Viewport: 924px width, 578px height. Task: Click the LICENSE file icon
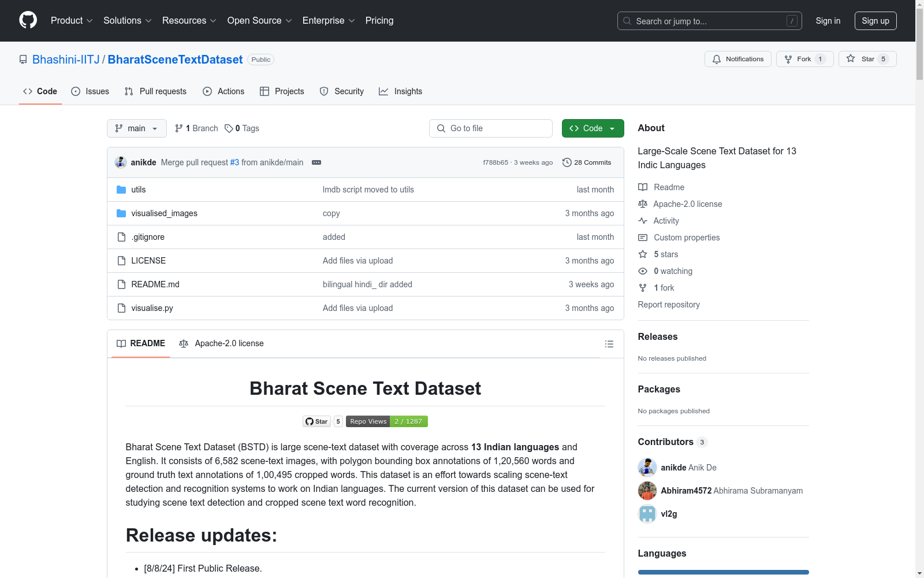pos(121,261)
